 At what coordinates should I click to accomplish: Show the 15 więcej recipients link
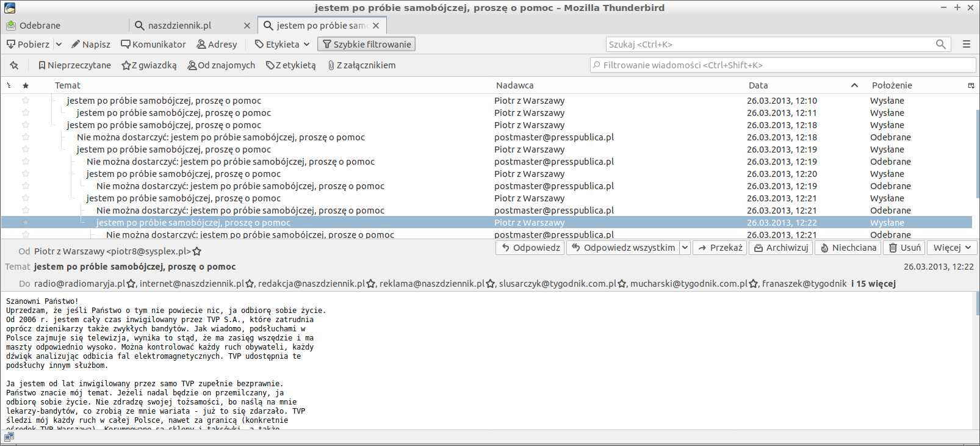click(873, 284)
